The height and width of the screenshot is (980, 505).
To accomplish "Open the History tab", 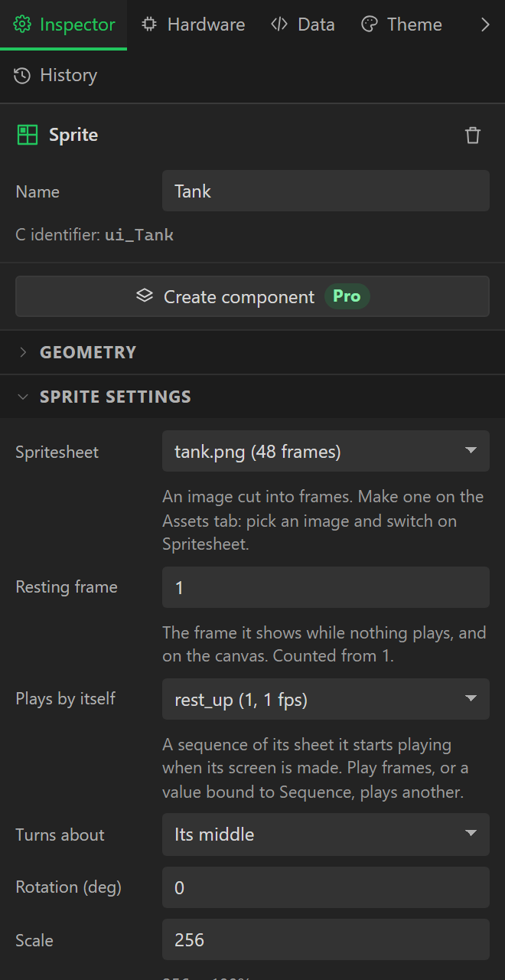I will coord(56,75).
